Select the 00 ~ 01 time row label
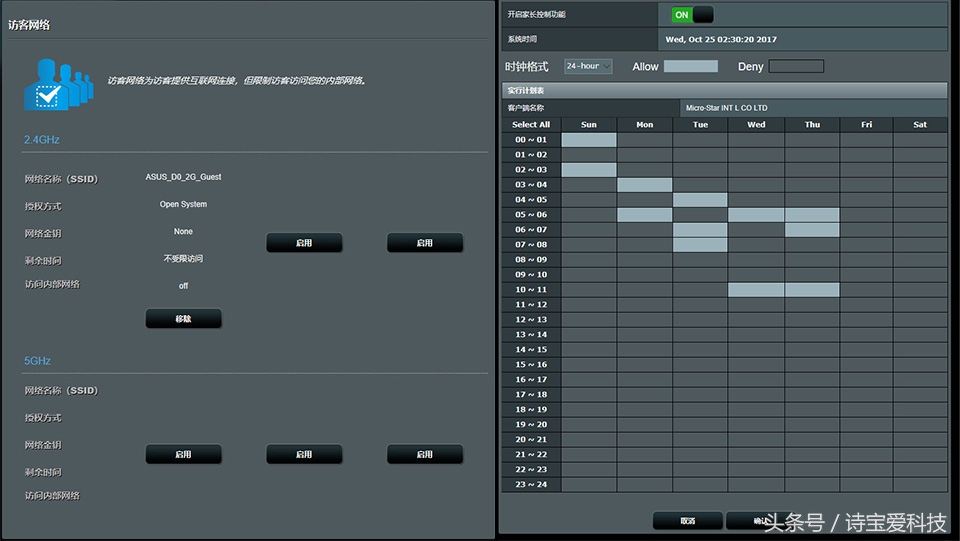Image resolution: width=960 pixels, height=541 pixels. (530, 140)
